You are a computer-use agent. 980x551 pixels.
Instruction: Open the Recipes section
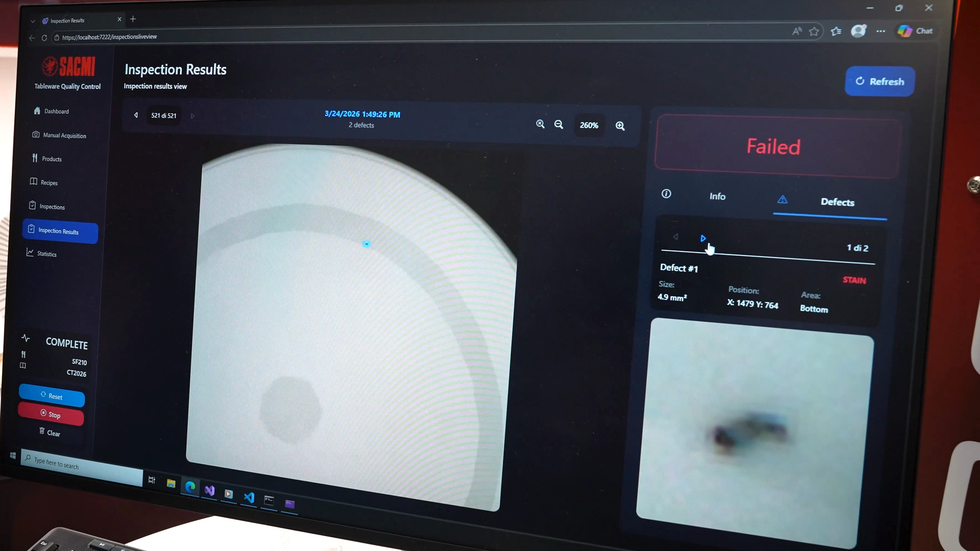(x=50, y=182)
